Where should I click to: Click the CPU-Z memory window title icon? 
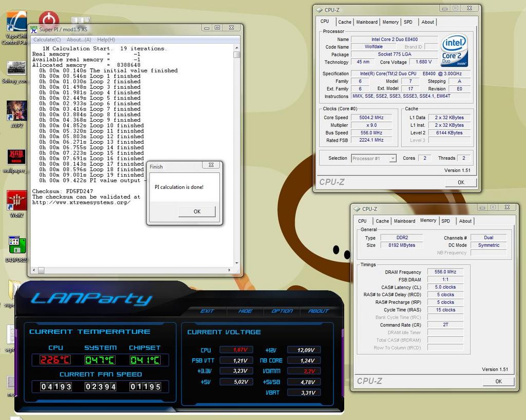point(356,209)
